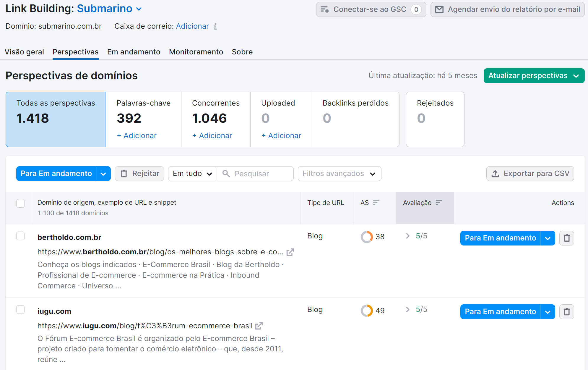The width and height of the screenshot is (588, 370).
Task: Move bertholdo.com.br to Em andamento
Action: (x=500, y=238)
